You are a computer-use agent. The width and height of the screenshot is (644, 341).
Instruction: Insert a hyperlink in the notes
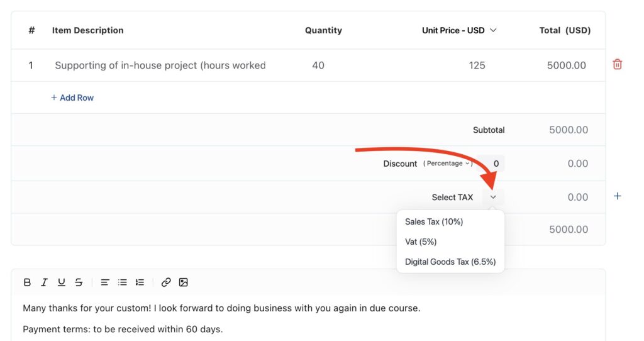[166, 282]
